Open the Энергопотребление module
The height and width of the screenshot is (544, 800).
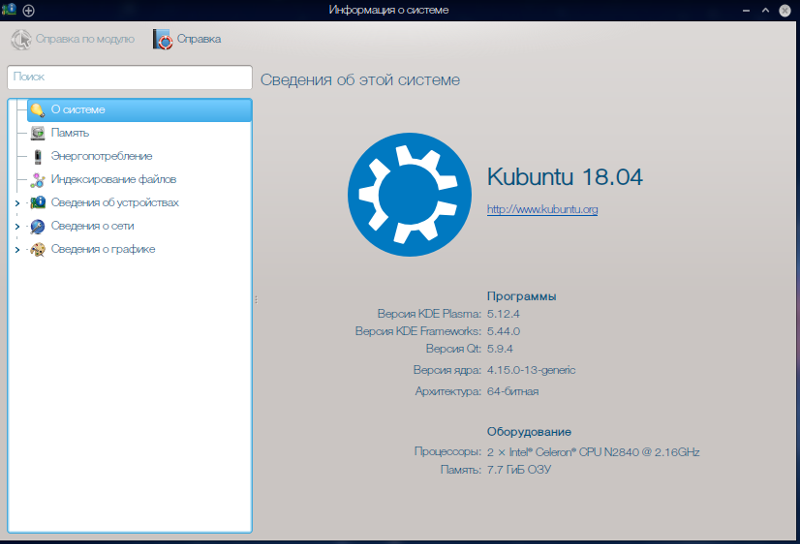(102, 156)
